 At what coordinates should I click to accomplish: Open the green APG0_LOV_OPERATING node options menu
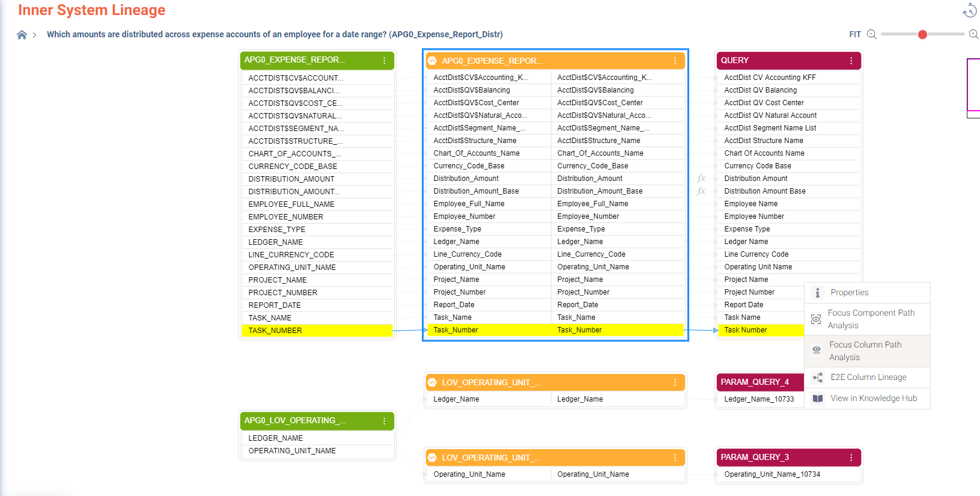pyautogui.click(x=384, y=421)
